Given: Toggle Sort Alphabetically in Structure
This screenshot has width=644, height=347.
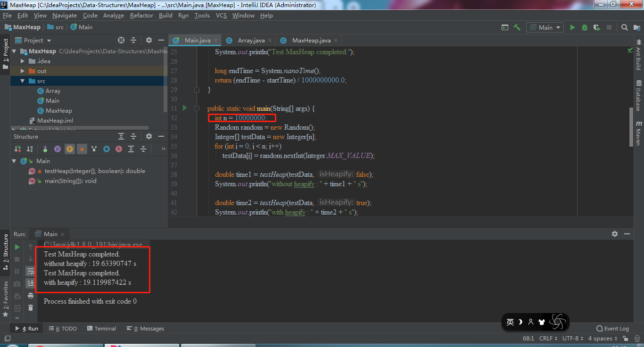Looking at the screenshot, I should pos(30,149).
